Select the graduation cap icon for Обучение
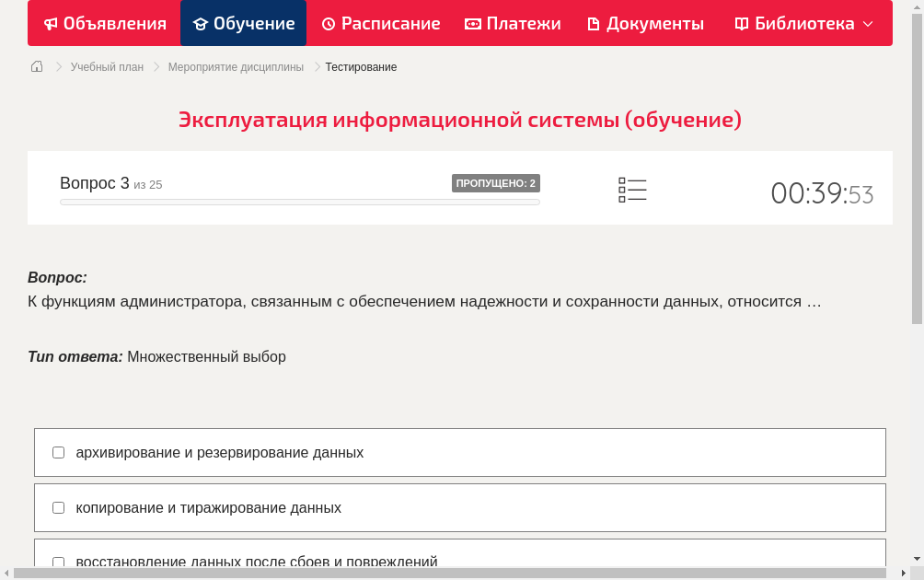The width and height of the screenshot is (924, 580). [202, 23]
